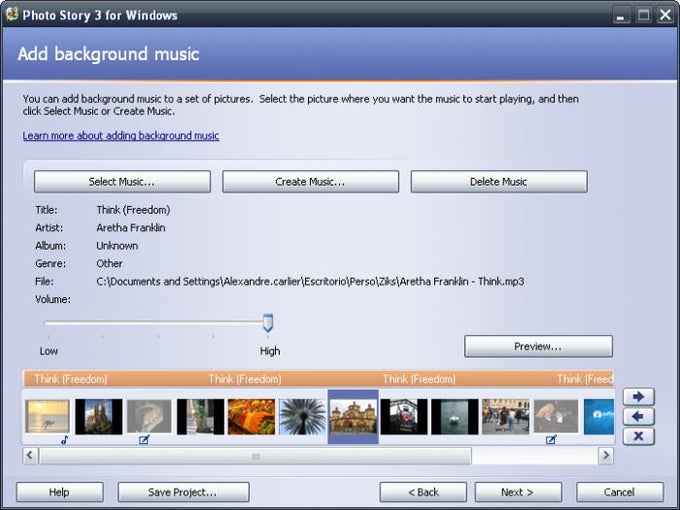Image resolution: width=680 pixels, height=510 pixels.
Task: Select the eighth thumbnail with red sign
Action: [404, 417]
